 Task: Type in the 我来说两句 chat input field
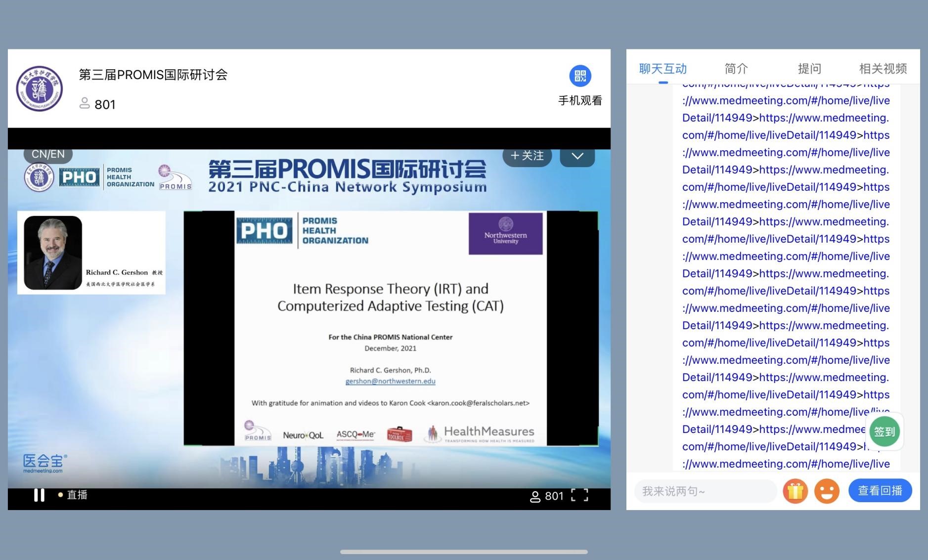coord(705,491)
